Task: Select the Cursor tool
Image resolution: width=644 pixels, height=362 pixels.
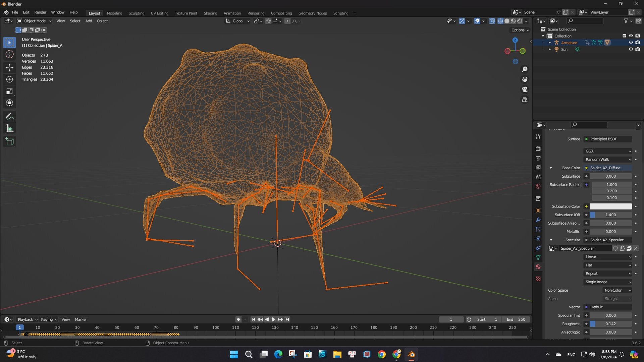Action: [9, 54]
